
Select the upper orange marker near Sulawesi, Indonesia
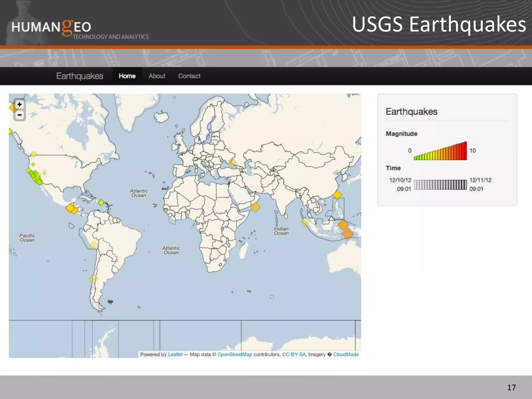click(x=343, y=224)
